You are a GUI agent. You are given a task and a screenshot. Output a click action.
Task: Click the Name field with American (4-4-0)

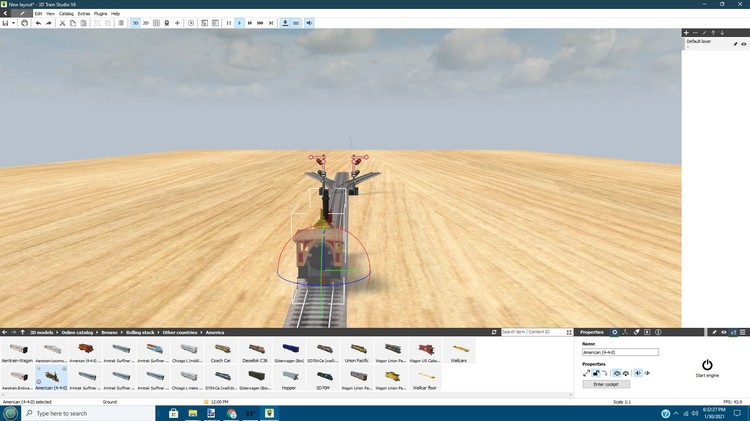(620, 352)
